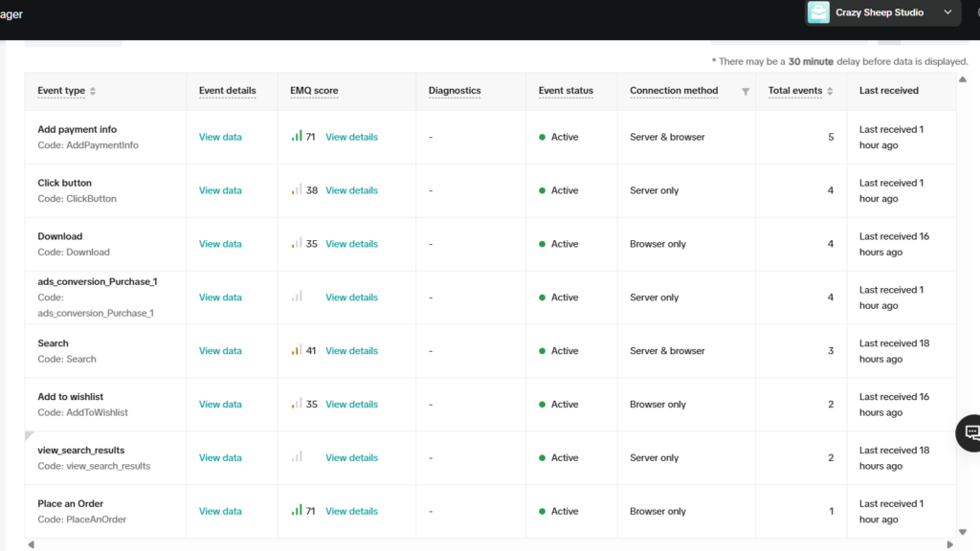Click the chat support bubble icon
The width and height of the screenshot is (980, 551).
tap(970, 432)
